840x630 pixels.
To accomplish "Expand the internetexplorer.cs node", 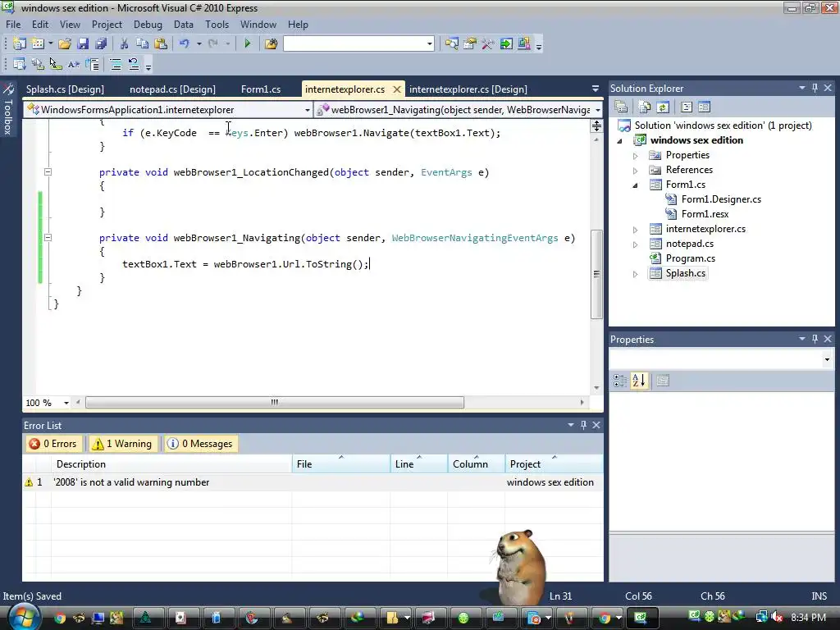I will click(x=636, y=230).
